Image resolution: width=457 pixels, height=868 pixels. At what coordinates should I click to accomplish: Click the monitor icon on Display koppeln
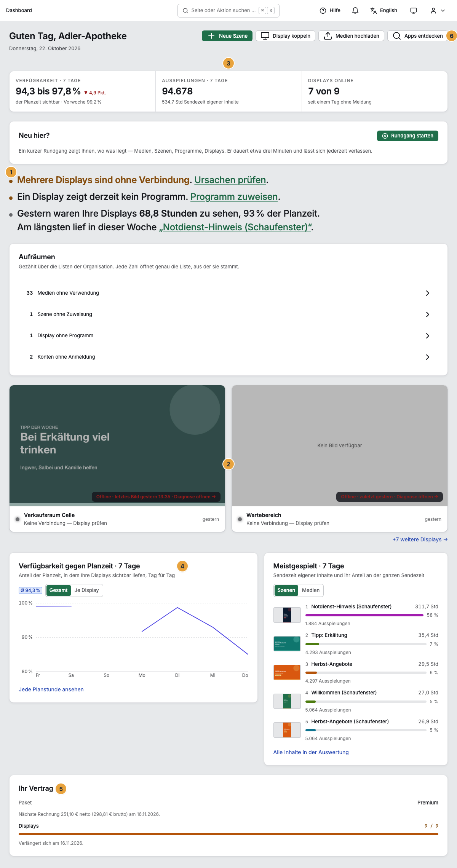point(265,36)
